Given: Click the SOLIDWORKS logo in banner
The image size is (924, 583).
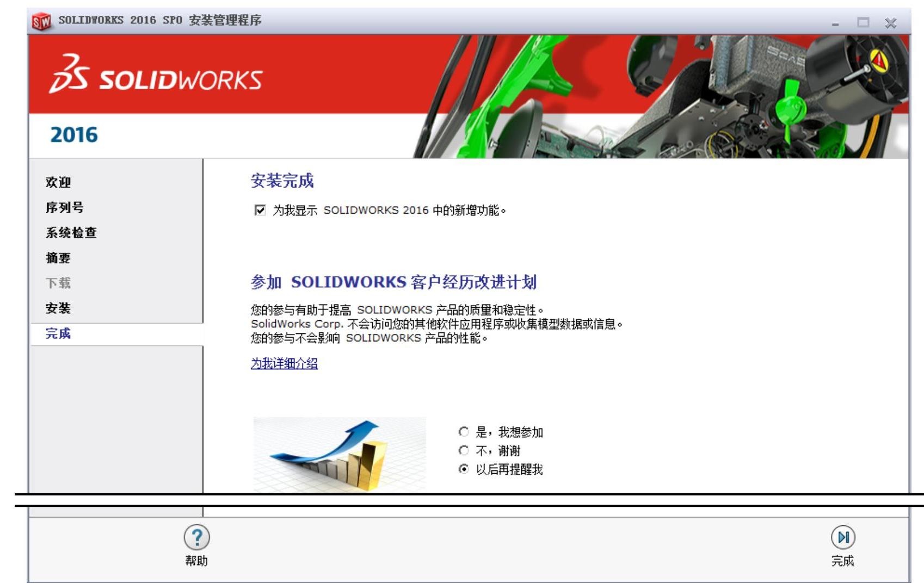Looking at the screenshot, I should tap(156, 75).
